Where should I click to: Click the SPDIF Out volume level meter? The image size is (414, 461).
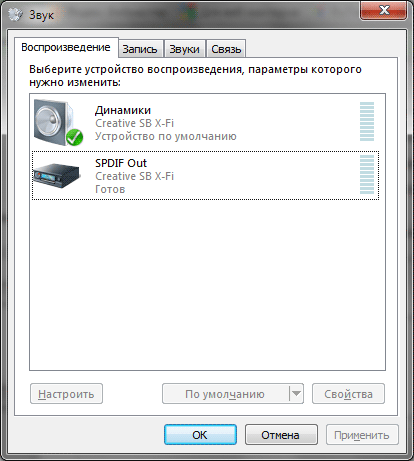367,174
